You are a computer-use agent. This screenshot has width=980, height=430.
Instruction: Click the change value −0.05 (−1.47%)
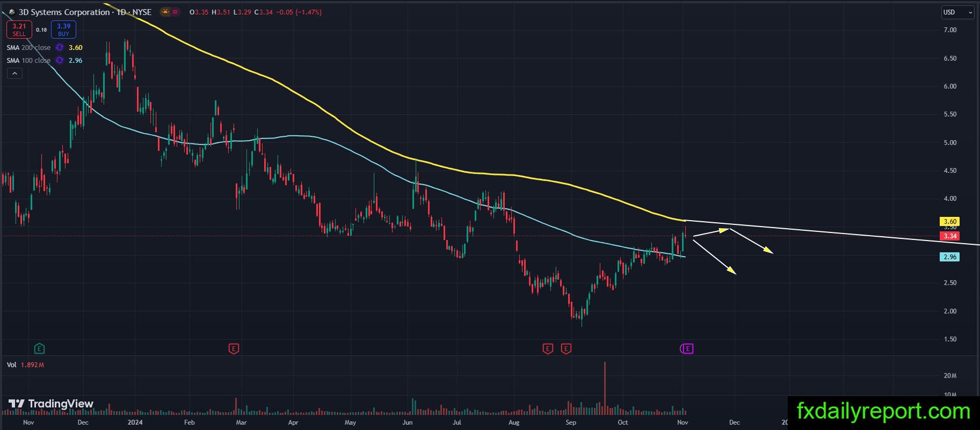(x=299, y=12)
